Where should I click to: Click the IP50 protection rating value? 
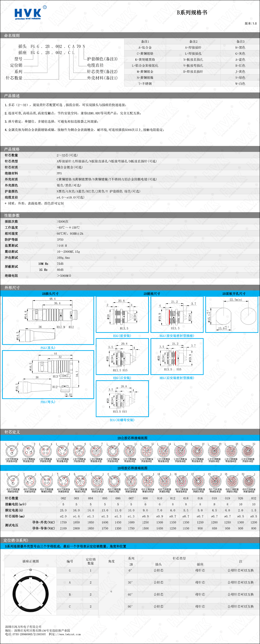point(60,240)
